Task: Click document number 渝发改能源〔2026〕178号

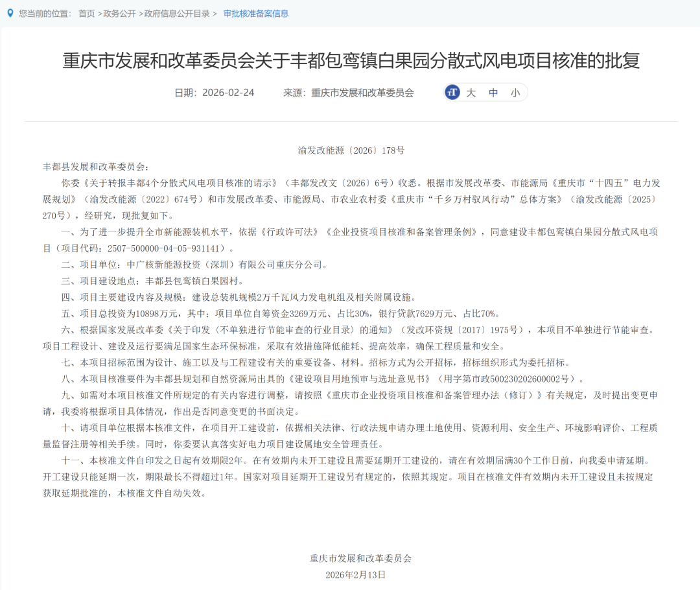Action: (351, 150)
